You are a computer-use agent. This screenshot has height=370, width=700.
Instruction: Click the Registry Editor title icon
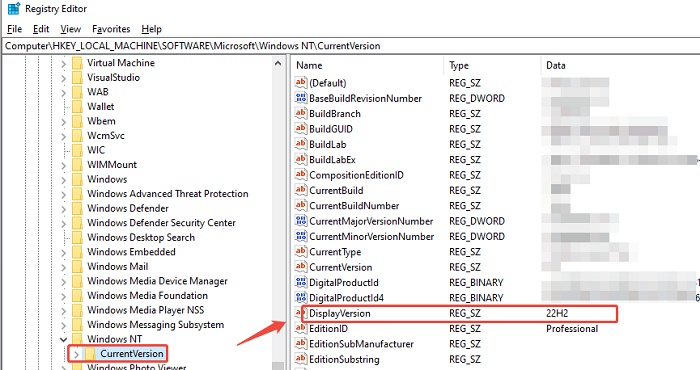[14, 8]
